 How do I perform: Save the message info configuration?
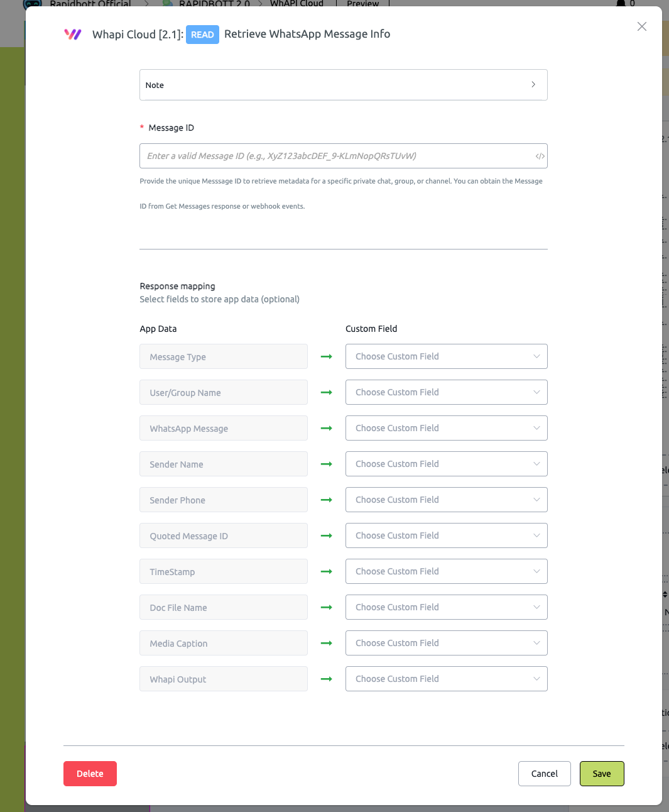pyautogui.click(x=601, y=774)
